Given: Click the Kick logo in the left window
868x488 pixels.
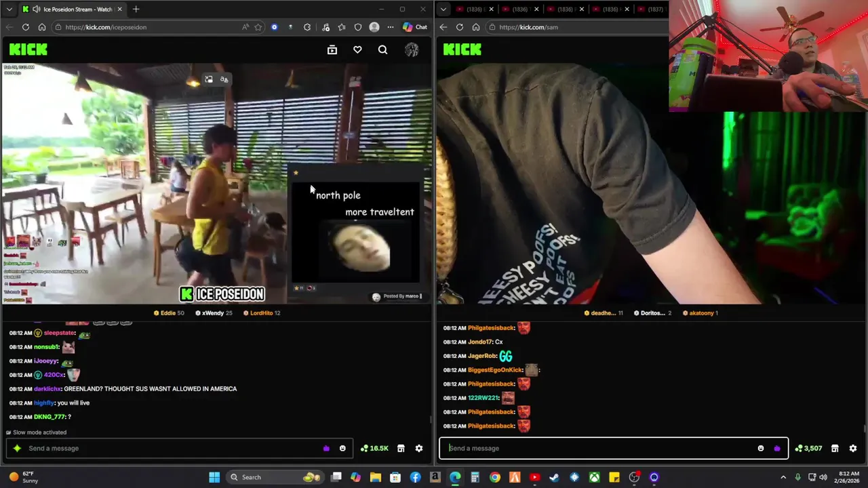Looking at the screenshot, I should tap(28, 49).
